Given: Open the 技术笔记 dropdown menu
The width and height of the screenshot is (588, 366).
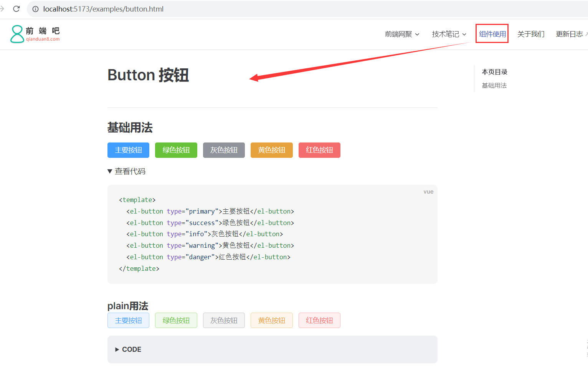Looking at the screenshot, I should 449,34.
